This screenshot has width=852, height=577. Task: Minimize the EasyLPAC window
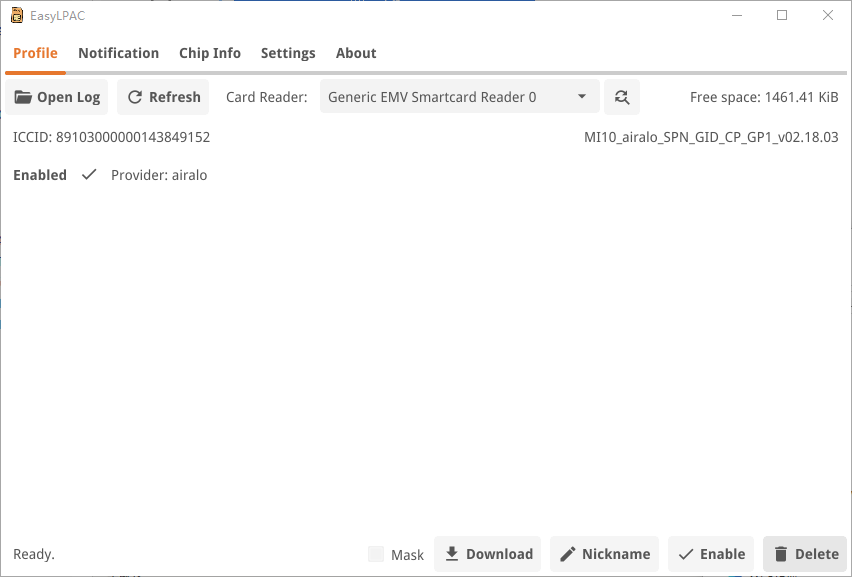coord(737,15)
